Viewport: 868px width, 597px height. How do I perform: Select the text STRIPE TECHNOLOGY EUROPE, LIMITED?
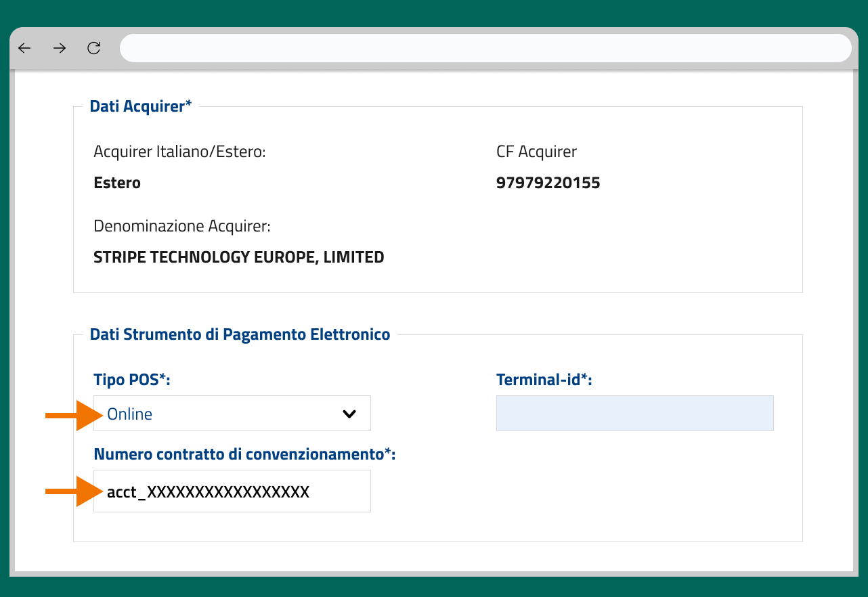[x=239, y=257]
